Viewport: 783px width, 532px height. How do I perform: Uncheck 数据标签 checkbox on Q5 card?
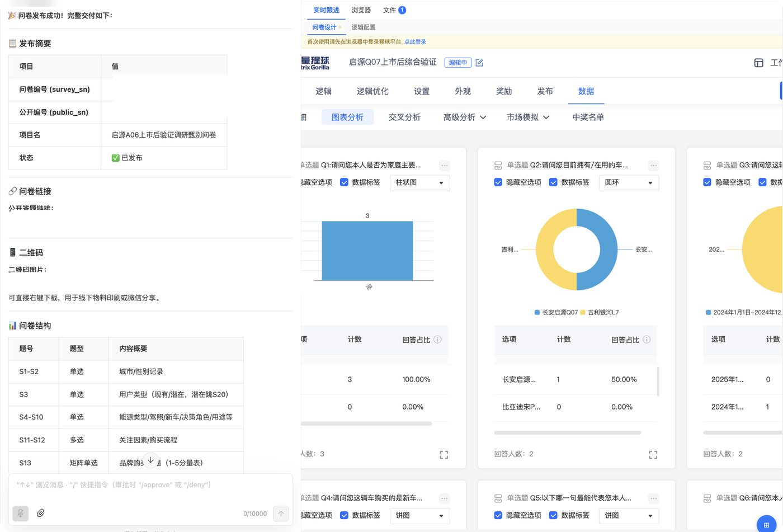(553, 515)
